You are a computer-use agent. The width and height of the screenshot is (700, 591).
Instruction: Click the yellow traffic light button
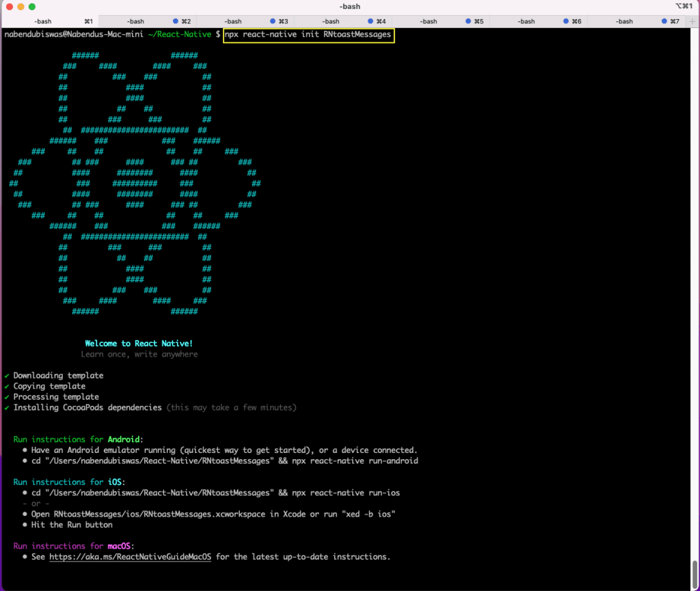pos(21,6)
